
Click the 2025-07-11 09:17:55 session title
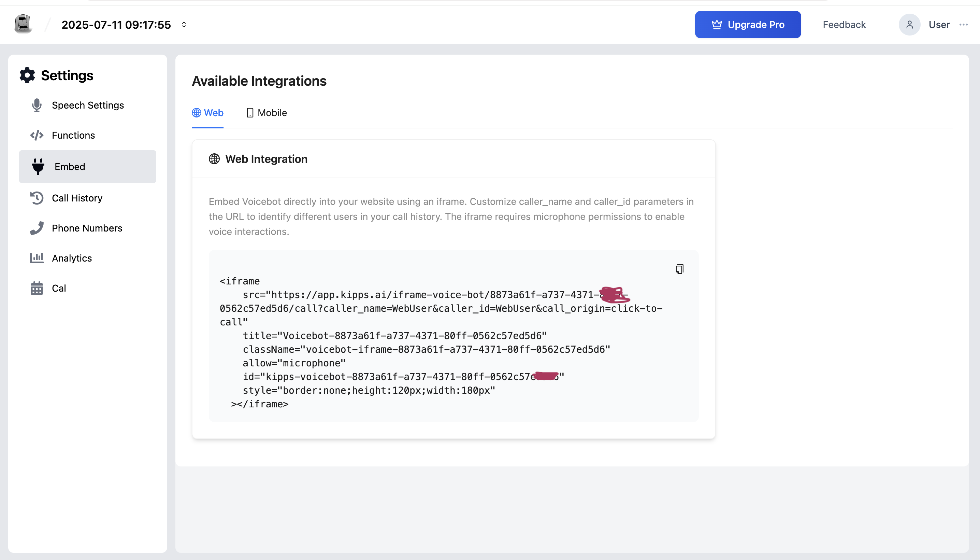coord(116,25)
